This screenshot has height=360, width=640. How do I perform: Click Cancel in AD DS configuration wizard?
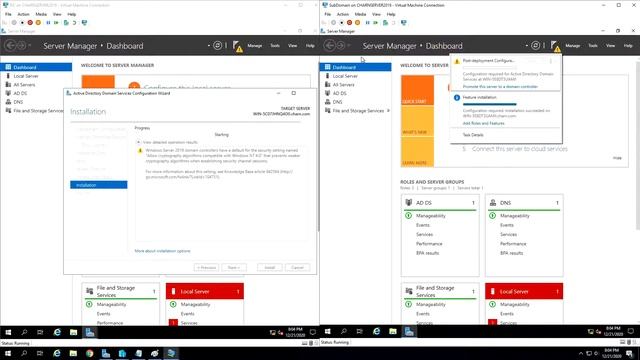(297, 268)
